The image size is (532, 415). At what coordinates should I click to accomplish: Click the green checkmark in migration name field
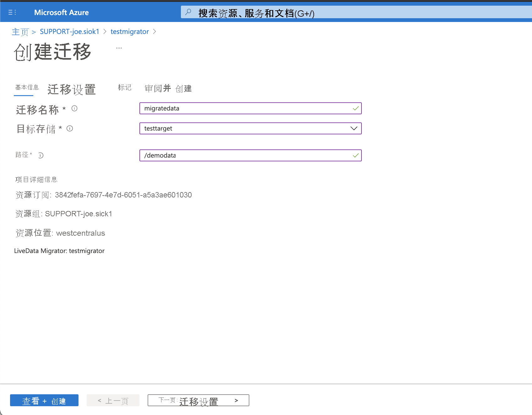(x=355, y=108)
